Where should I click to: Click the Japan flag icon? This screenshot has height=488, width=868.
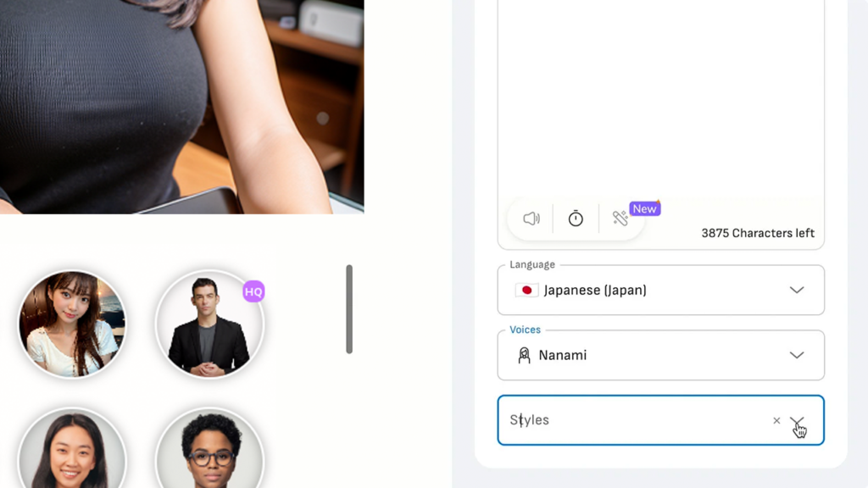[526, 290]
